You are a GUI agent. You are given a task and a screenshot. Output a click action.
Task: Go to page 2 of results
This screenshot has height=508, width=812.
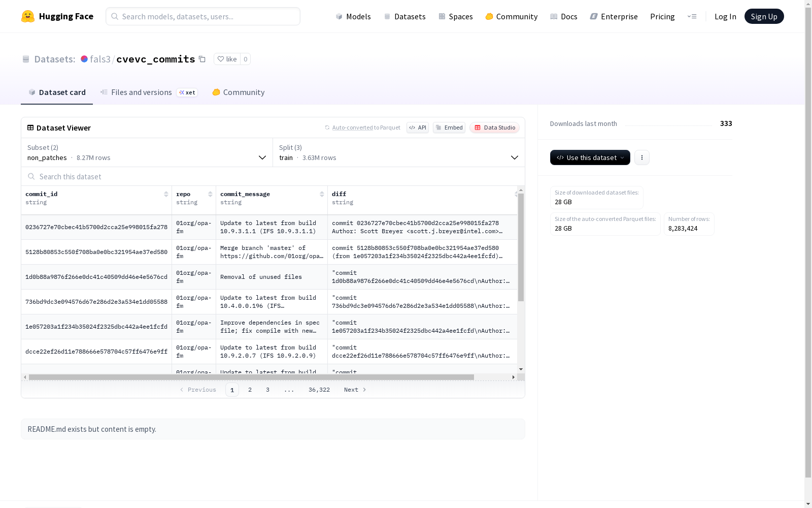pos(250,390)
